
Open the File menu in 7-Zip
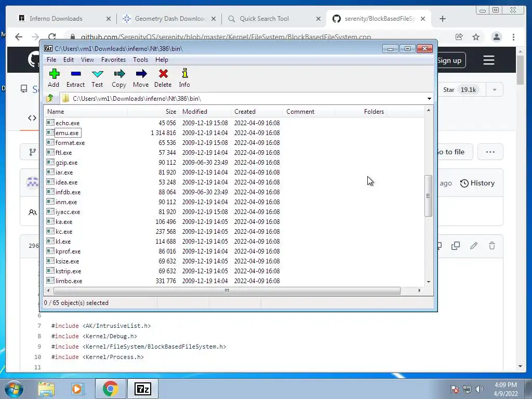51,60
